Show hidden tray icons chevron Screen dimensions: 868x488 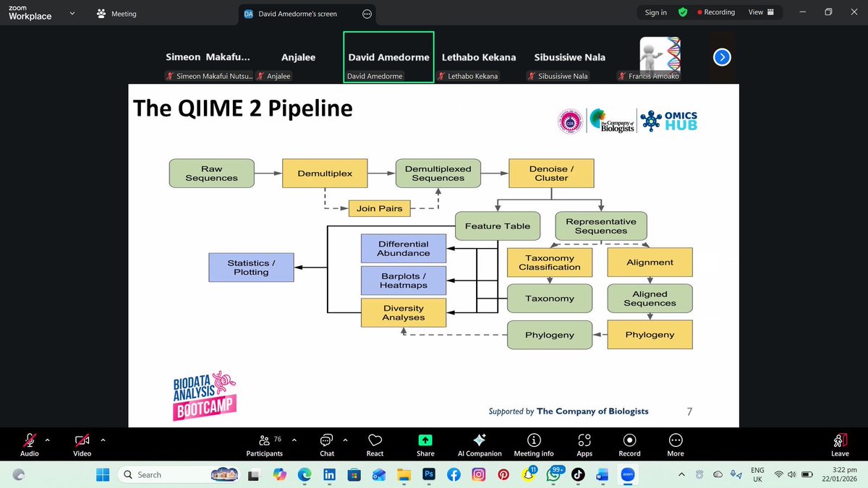pos(681,474)
